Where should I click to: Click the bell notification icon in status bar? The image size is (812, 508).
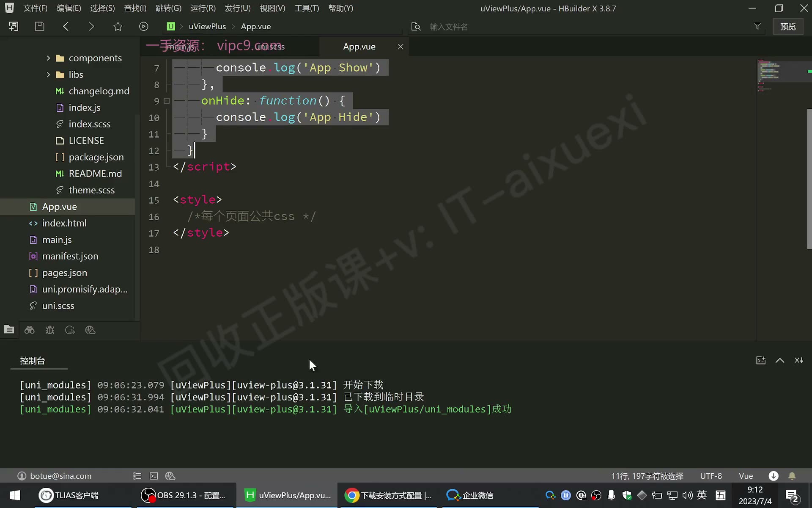click(x=792, y=476)
